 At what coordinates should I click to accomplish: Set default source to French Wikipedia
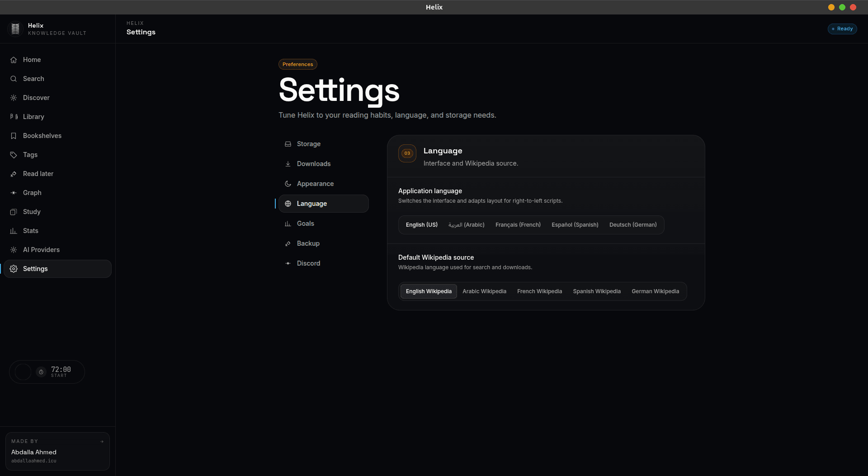540,291
